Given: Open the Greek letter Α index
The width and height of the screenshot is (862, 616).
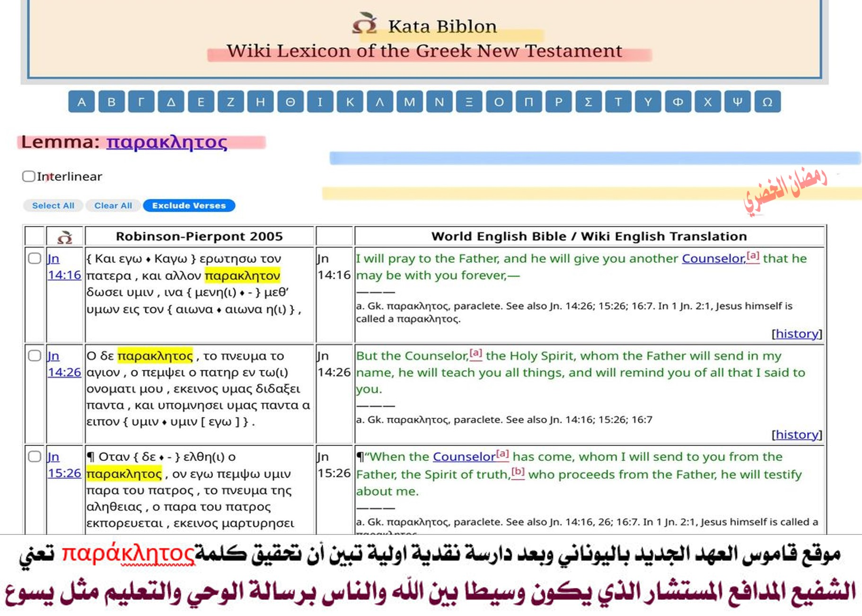Looking at the screenshot, I should pyautogui.click(x=81, y=102).
